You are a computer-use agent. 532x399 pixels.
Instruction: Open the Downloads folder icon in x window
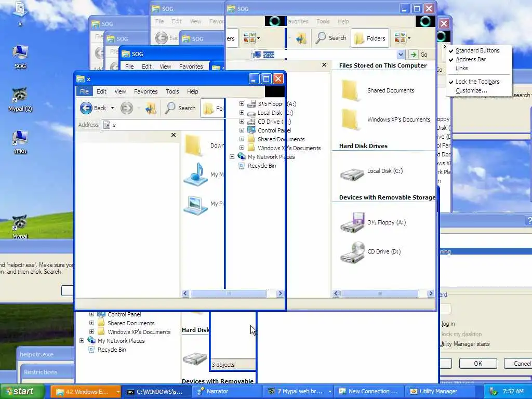click(194, 145)
